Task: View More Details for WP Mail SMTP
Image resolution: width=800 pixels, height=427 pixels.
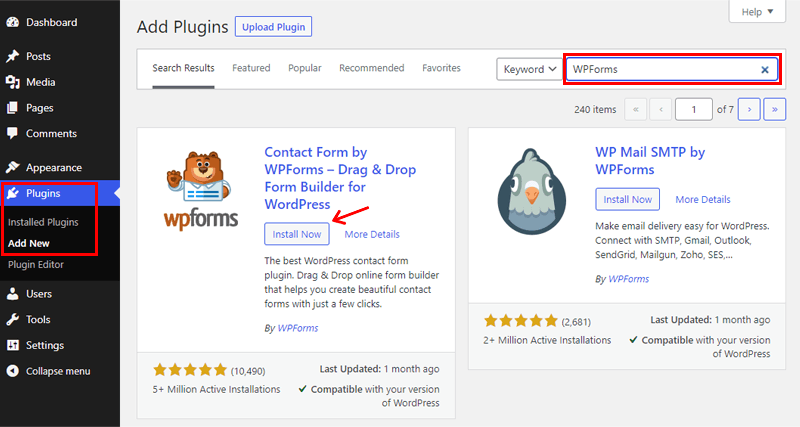Action: (703, 199)
